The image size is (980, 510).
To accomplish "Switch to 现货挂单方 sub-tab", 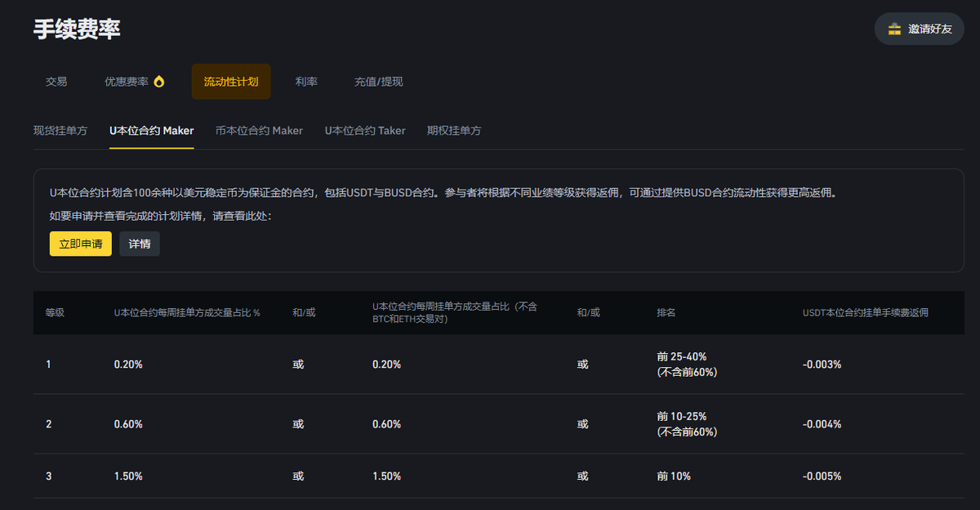I will click(x=60, y=131).
